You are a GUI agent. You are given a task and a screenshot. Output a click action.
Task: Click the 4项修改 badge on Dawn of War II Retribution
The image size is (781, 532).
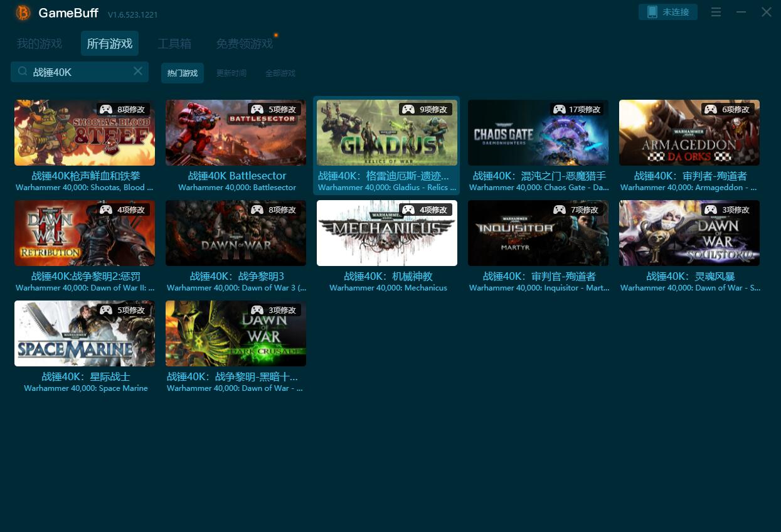click(123, 210)
